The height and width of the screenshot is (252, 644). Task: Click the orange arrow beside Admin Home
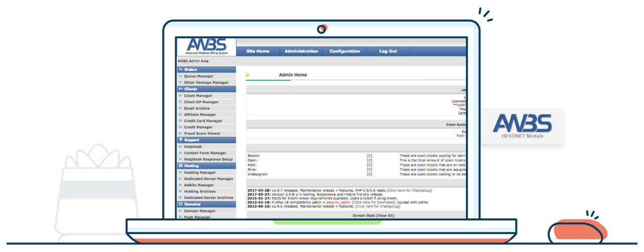(248, 75)
